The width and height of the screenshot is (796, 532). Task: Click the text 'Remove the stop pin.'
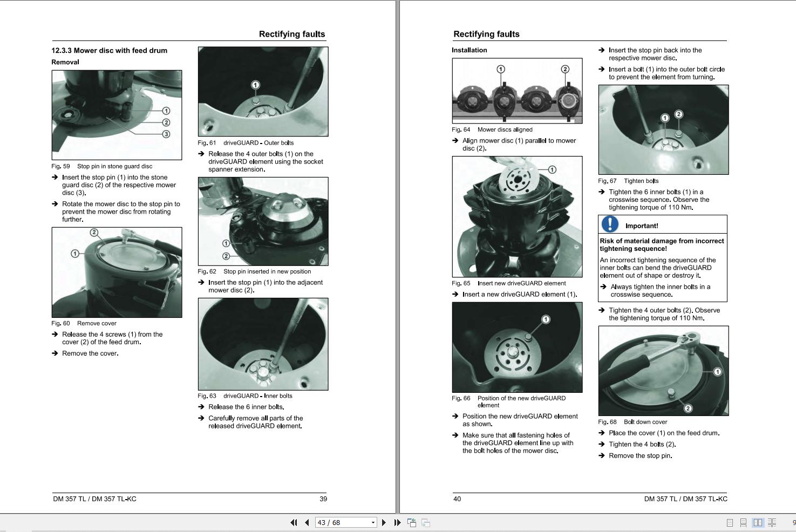click(x=641, y=455)
